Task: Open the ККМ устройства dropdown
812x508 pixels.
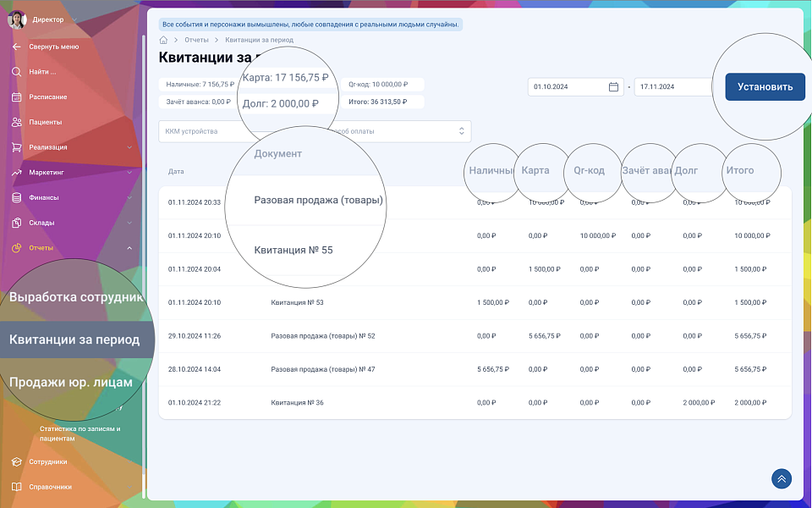Action: [203, 131]
